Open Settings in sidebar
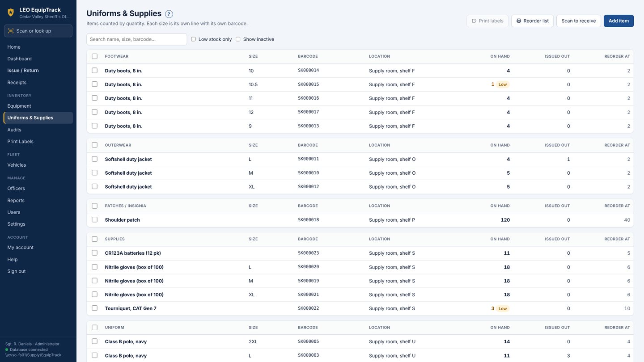 coord(38,224)
